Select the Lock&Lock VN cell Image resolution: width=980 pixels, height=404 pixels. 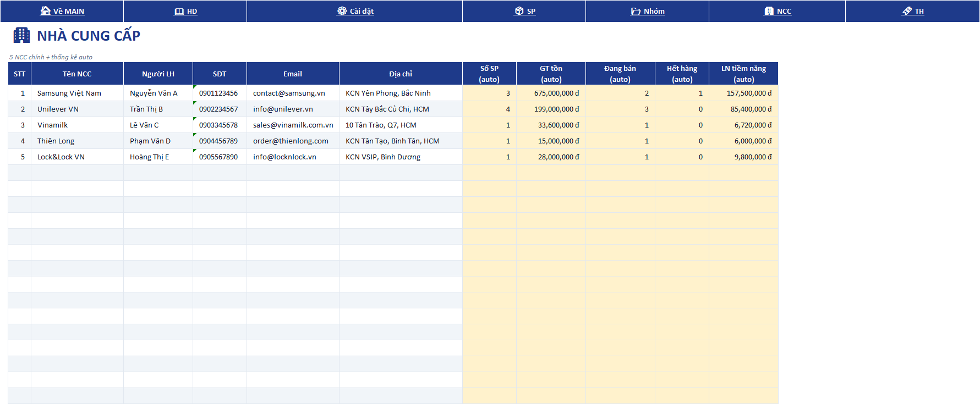click(77, 157)
